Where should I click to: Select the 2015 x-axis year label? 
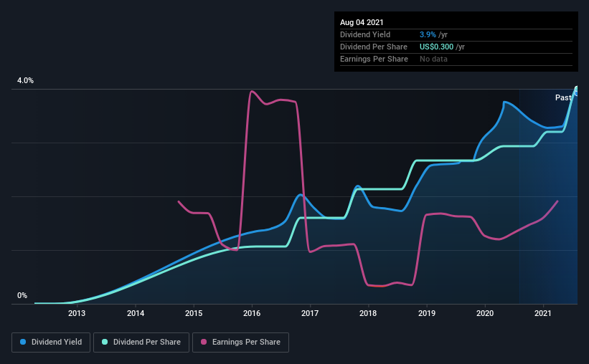(x=194, y=313)
